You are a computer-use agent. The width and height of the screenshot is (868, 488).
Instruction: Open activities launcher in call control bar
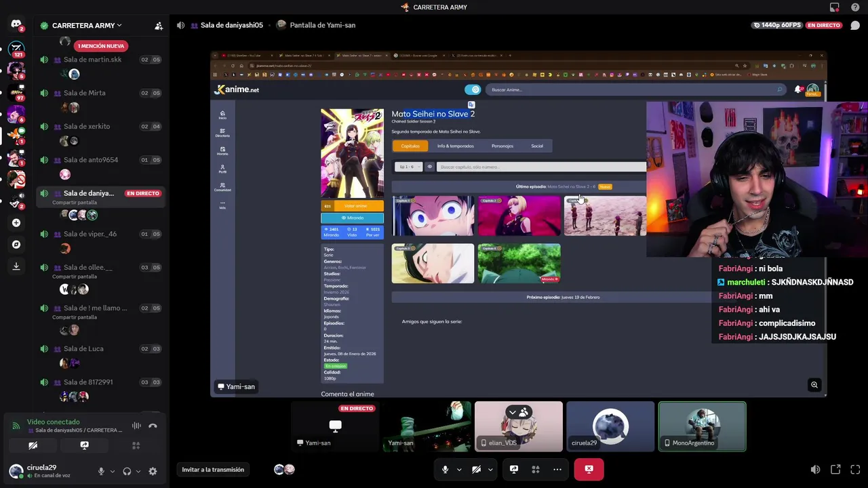(536, 469)
